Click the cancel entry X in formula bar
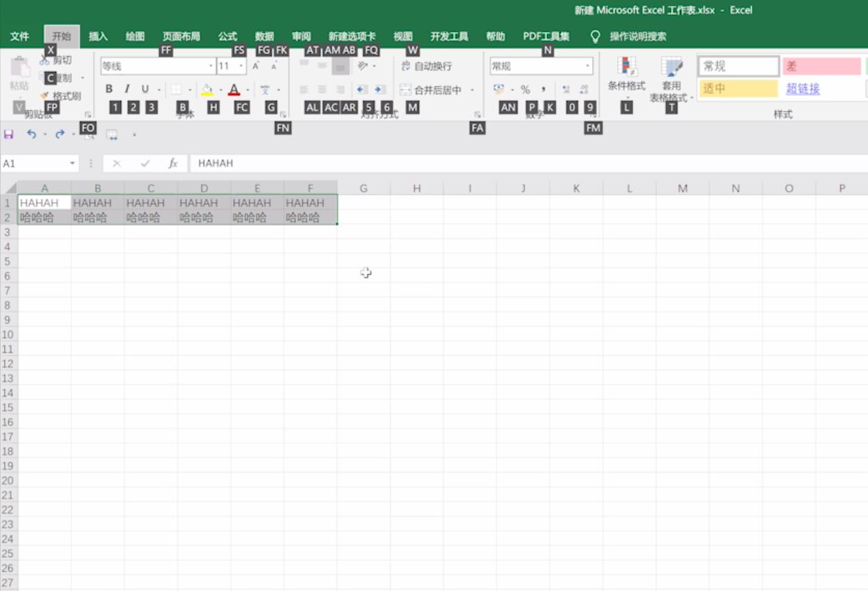The height and width of the screenshot is (591, 868). (x=116, y=163)
